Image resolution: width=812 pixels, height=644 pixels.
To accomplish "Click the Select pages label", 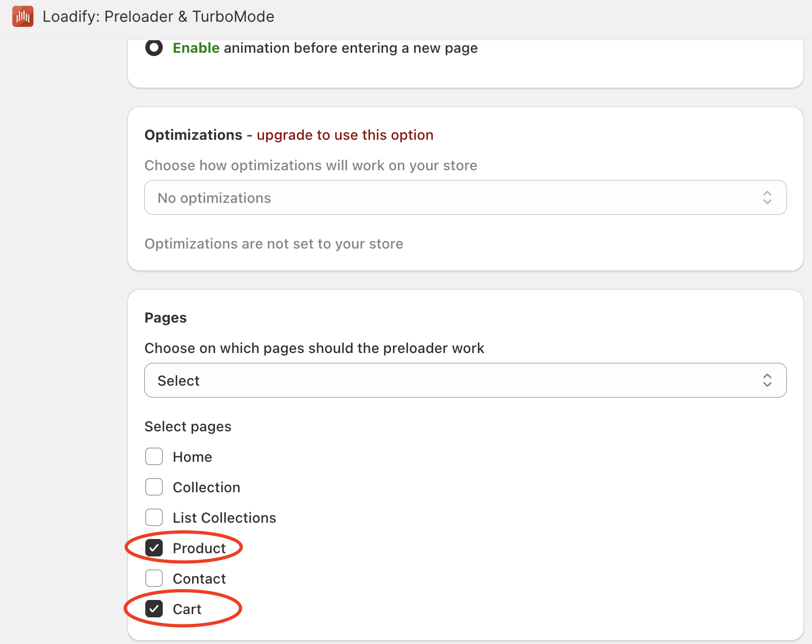I will point(188,426).
